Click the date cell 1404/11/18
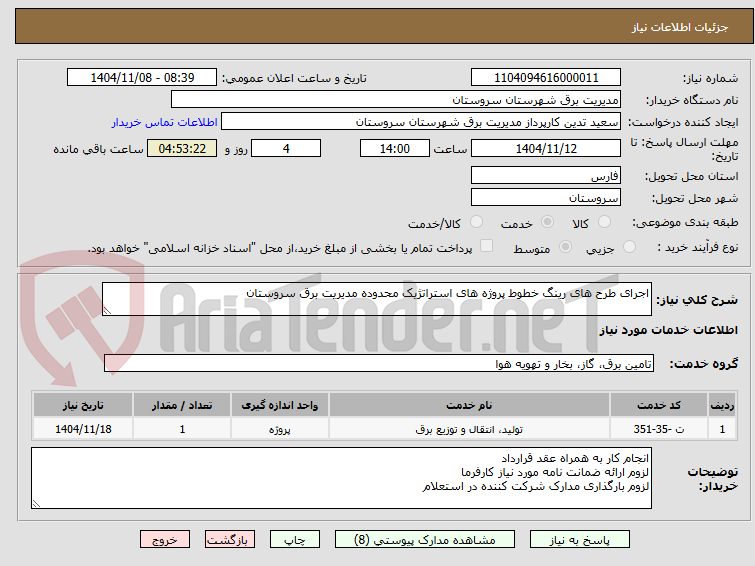This screenshot has width=755, height=566. pyautogui.click(x=83, y=429)
